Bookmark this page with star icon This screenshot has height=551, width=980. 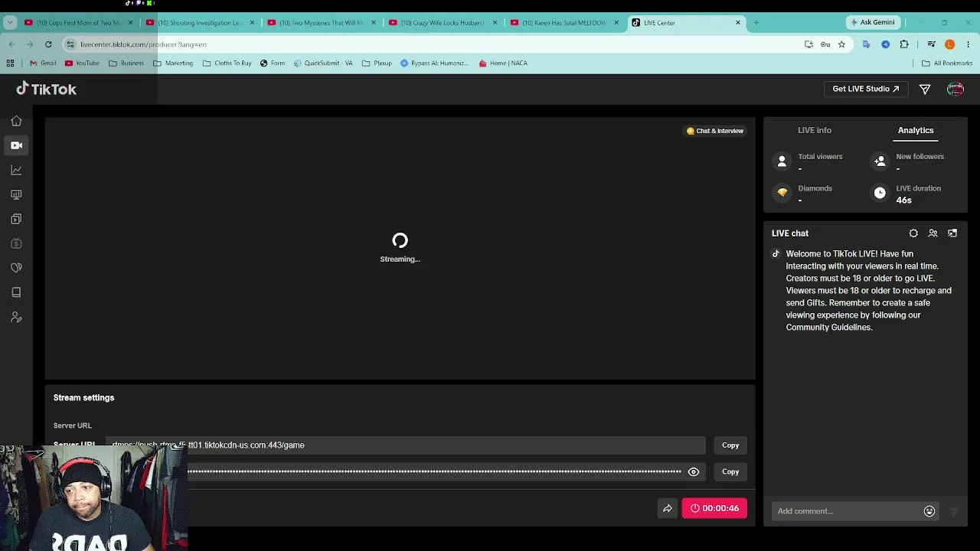(841, 44)
